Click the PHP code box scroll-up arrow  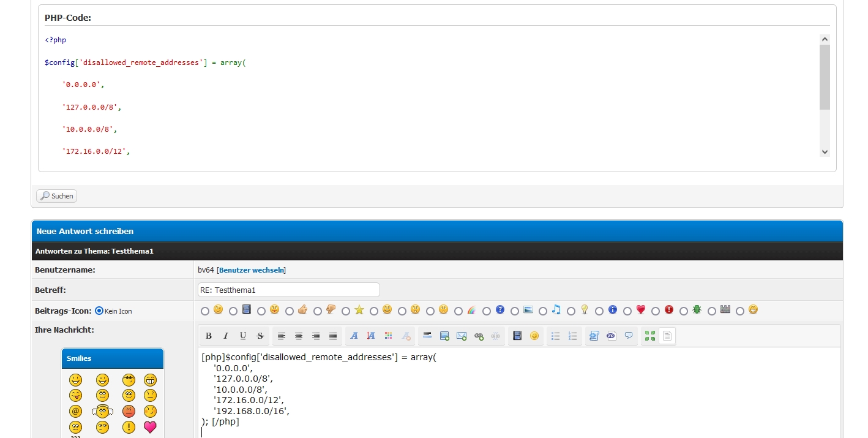point(825,39)
